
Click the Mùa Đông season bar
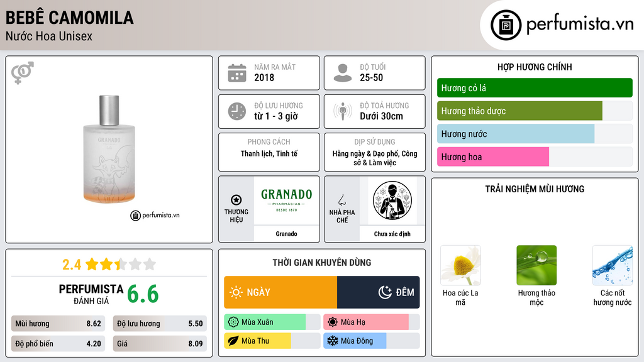371,341
